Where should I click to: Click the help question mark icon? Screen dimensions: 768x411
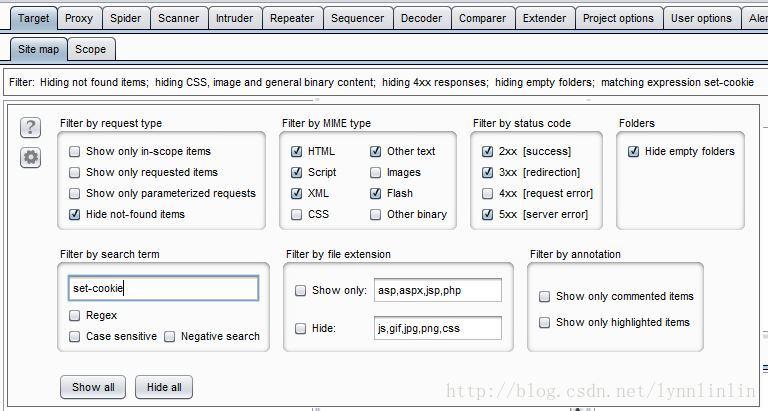click(31, 127)
